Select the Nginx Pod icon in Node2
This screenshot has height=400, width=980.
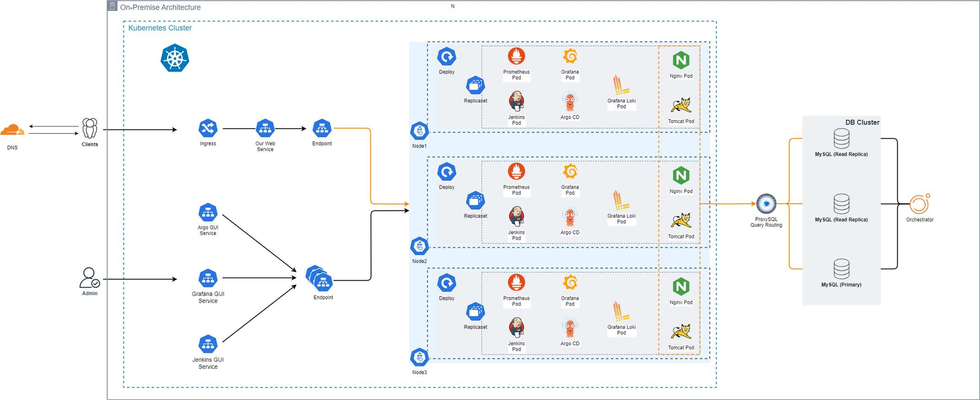point(681,176)
